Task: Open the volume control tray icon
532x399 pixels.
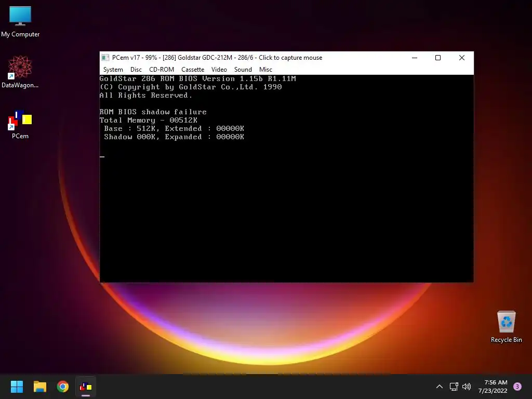Action: (467, 387)
